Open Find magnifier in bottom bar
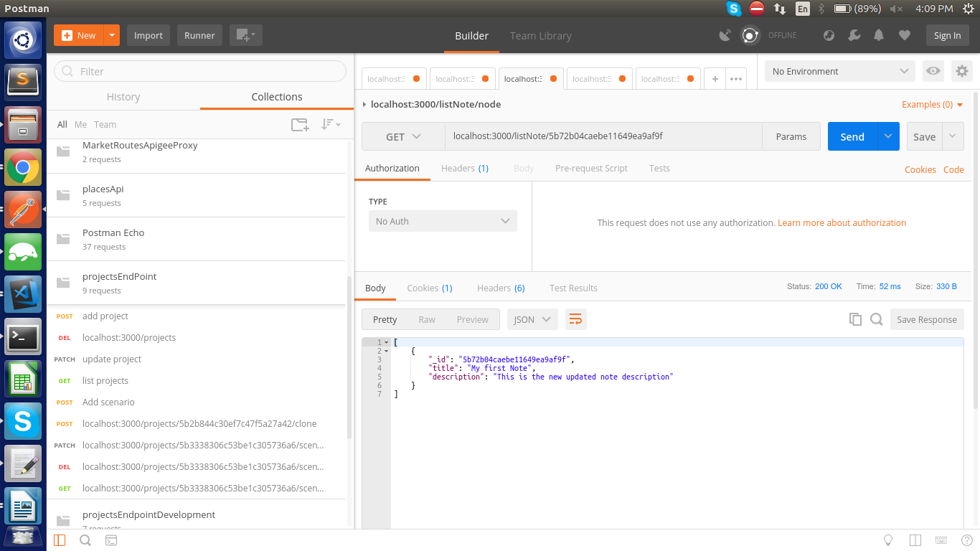 point(85,540)
